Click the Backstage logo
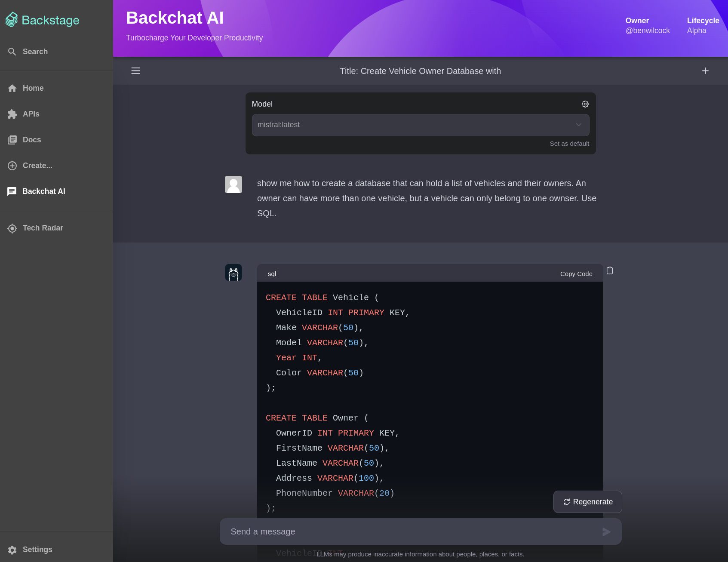 42,20
